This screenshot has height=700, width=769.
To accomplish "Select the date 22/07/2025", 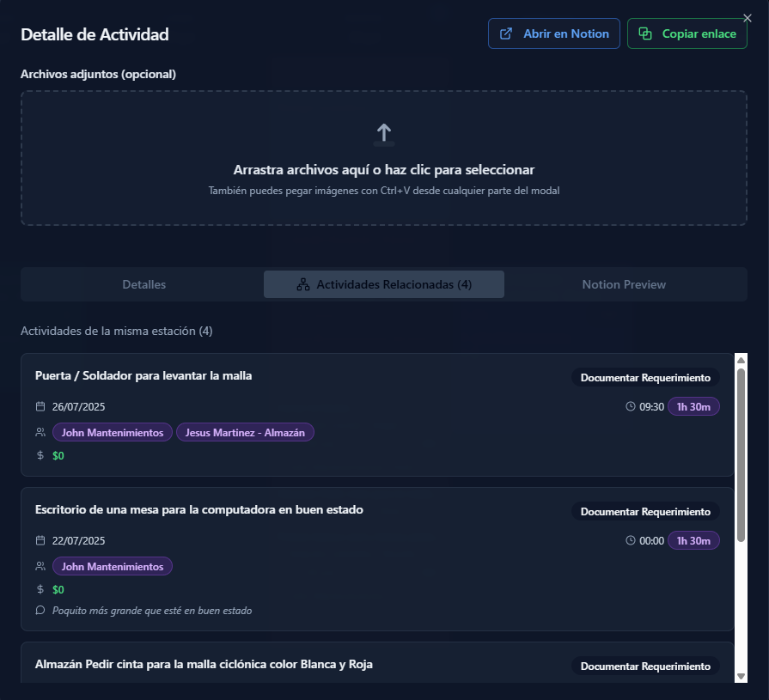I will tap(78, 541).
